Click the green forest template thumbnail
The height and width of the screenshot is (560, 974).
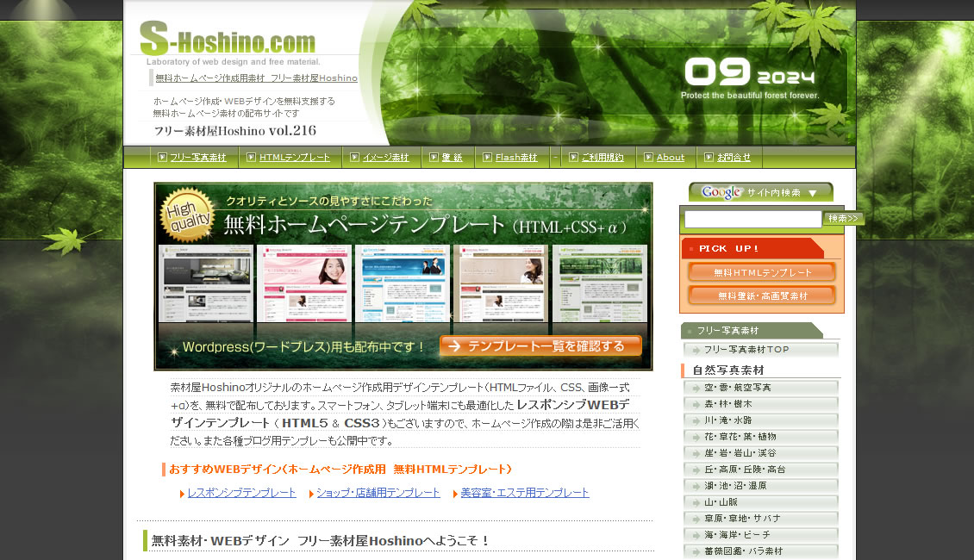599,283
